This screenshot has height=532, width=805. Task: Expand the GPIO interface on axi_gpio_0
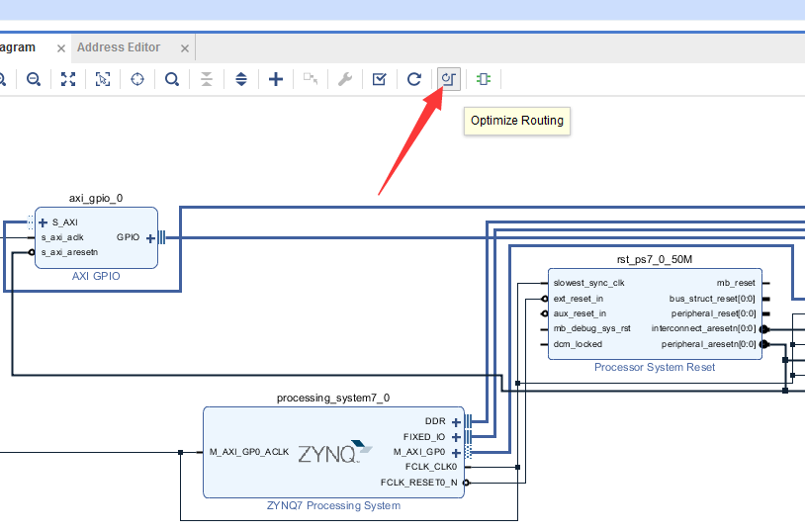150,238
